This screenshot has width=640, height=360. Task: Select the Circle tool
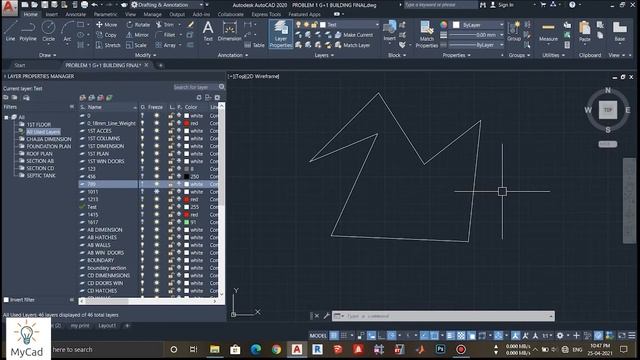pyautogui.click(x=49, y=31)
